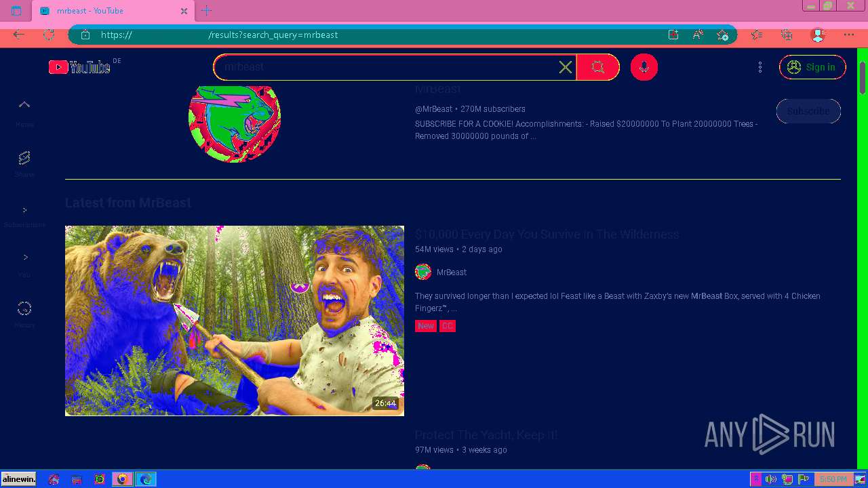Open Firefox from the taskbar
This screenshot has width=868, height=488.
coord(122,479)
